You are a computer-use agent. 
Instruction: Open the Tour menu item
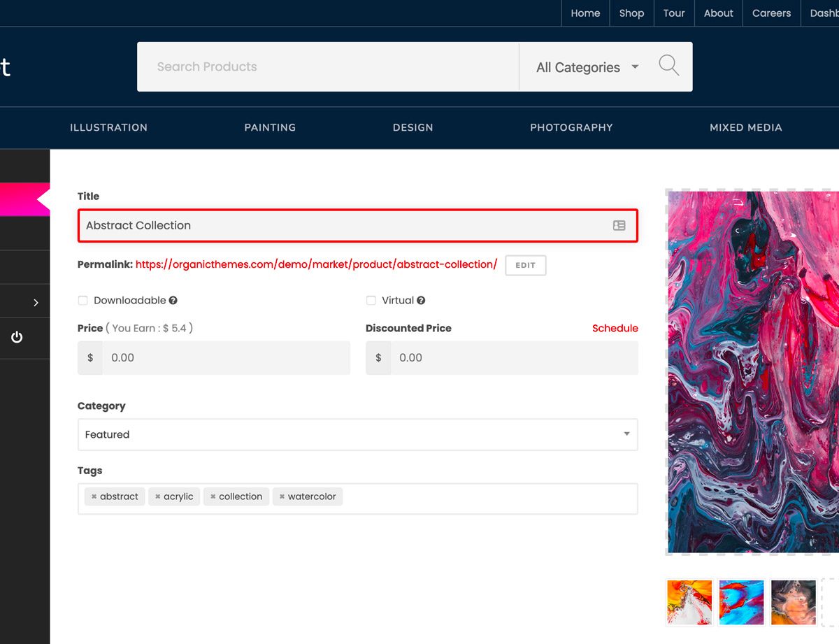pyautogui.click(x=674, y=13)
